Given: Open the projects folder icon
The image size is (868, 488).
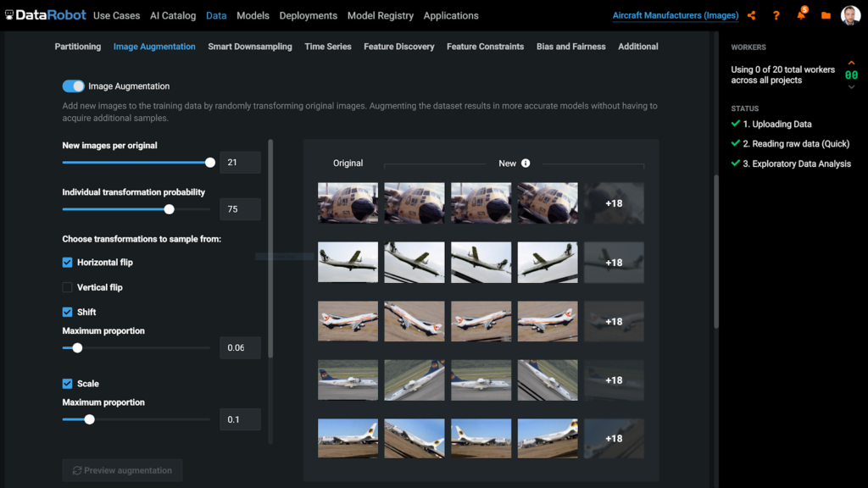Looking at the screenshot, I should (826, 15).
